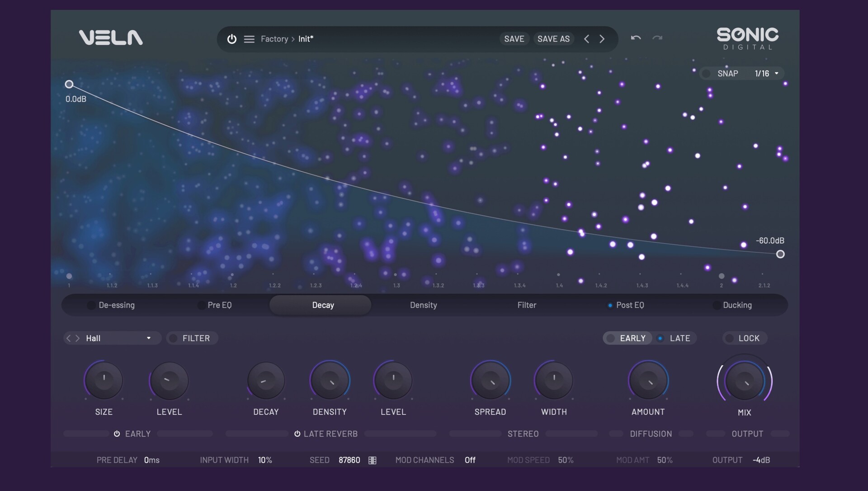Viewport: 868px width, 491px height.
Task: Click the output MIX knob
Action: coord(744,381)
